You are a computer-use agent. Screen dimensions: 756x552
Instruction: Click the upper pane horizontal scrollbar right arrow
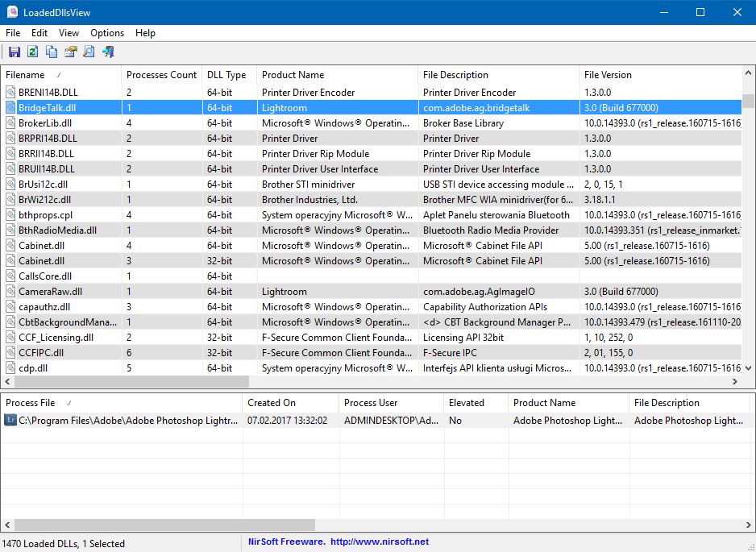735,382
